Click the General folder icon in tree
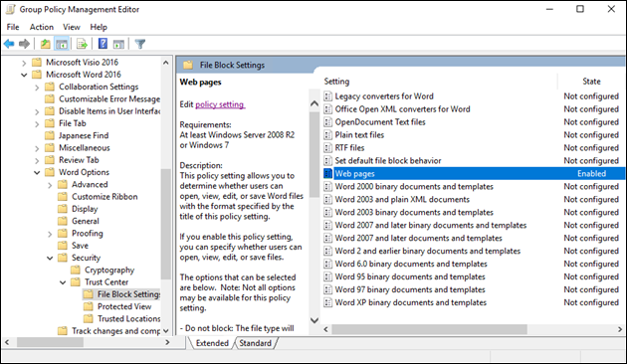627x364 pixels. 63,221
